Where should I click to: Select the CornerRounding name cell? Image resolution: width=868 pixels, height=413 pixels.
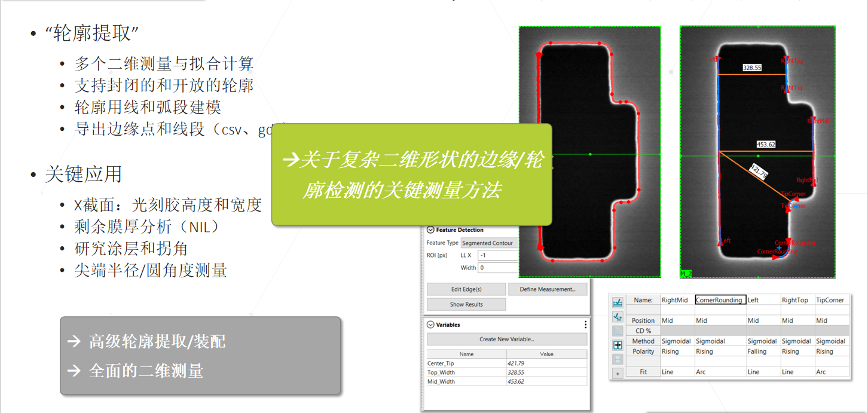pos(720,300)
